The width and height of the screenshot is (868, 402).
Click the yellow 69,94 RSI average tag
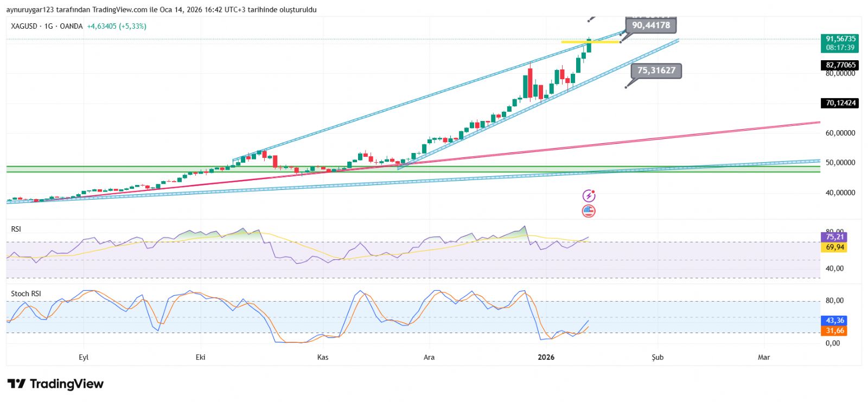pos(834,247)
